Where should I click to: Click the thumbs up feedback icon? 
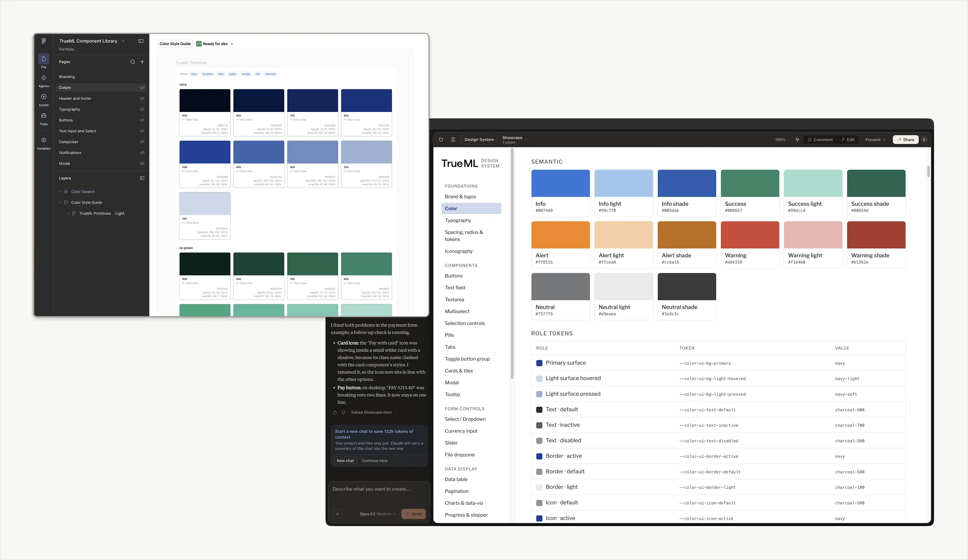(335, 412)
